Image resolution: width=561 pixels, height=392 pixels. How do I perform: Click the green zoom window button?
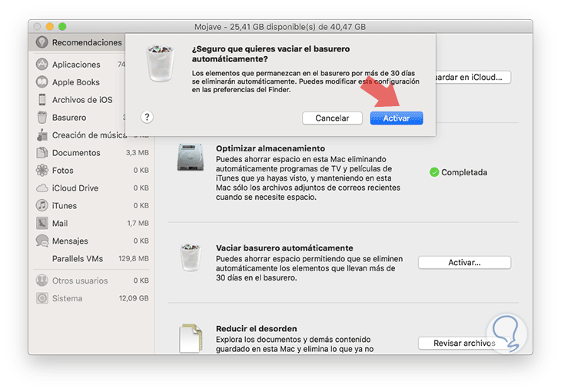pyautogui.click(x=62, y=26)
